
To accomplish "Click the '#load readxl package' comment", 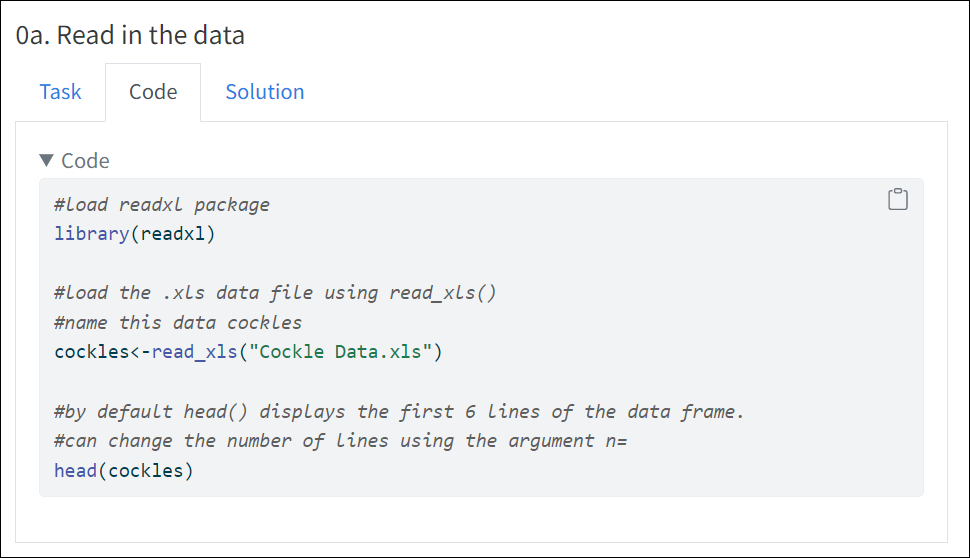I will 162,205.
